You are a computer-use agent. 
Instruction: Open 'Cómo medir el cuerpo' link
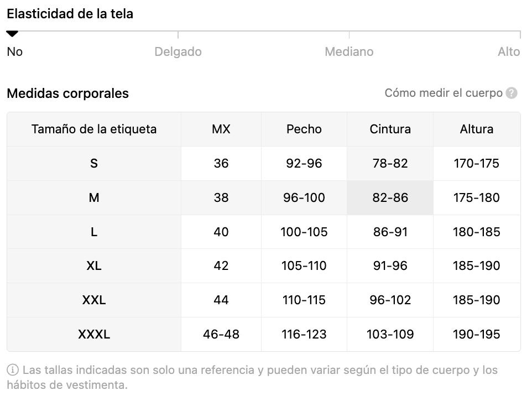point(443,93)
